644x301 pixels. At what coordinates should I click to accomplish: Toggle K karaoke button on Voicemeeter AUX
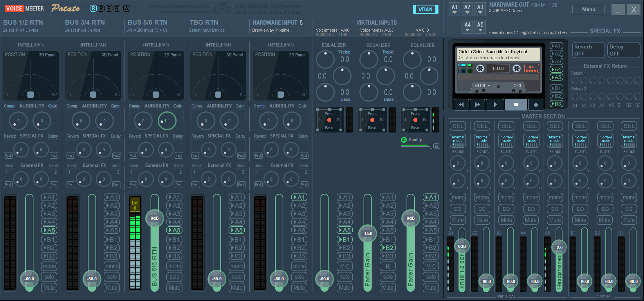pyautogui.click(x=388, y=266)
